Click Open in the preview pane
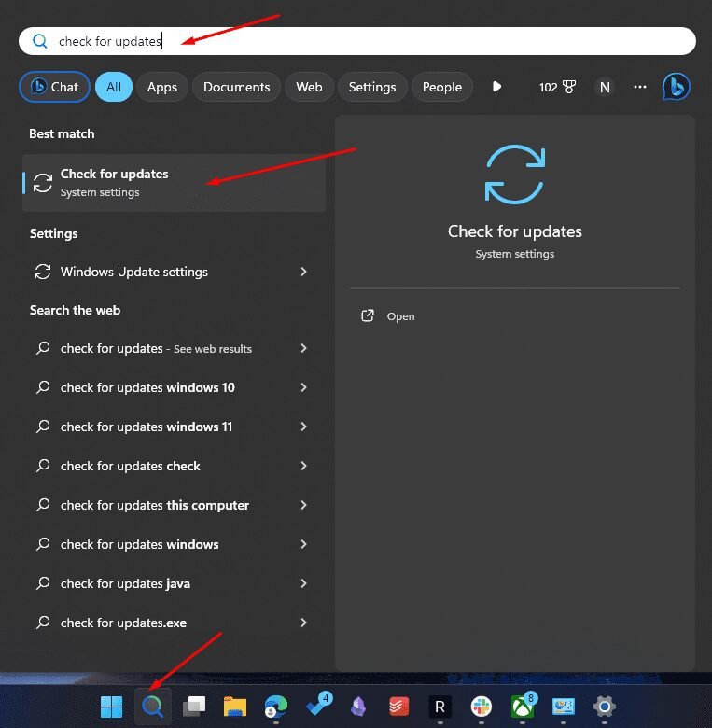Viewport: 712px width, 728px height. [400, 316]
